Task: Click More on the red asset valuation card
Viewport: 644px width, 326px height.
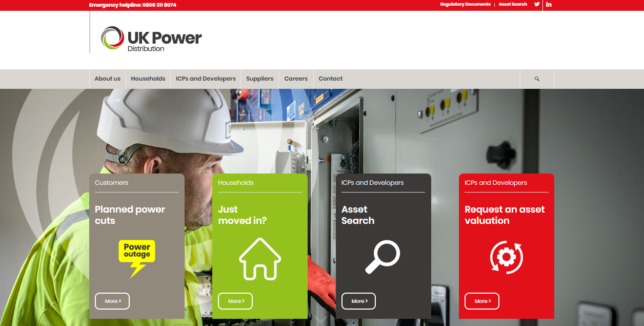Action: (481, 301)
